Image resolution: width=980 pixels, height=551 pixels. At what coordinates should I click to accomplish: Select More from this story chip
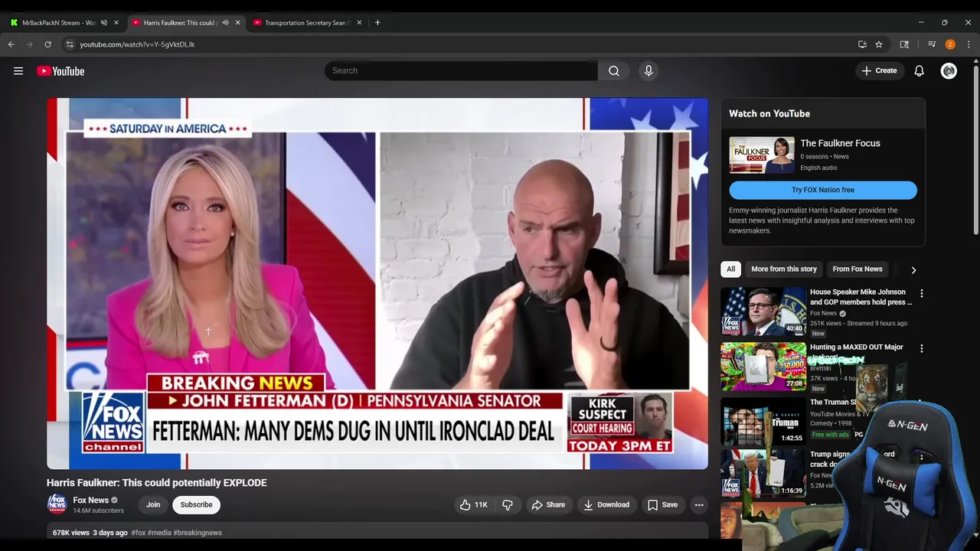click(784, 269)
